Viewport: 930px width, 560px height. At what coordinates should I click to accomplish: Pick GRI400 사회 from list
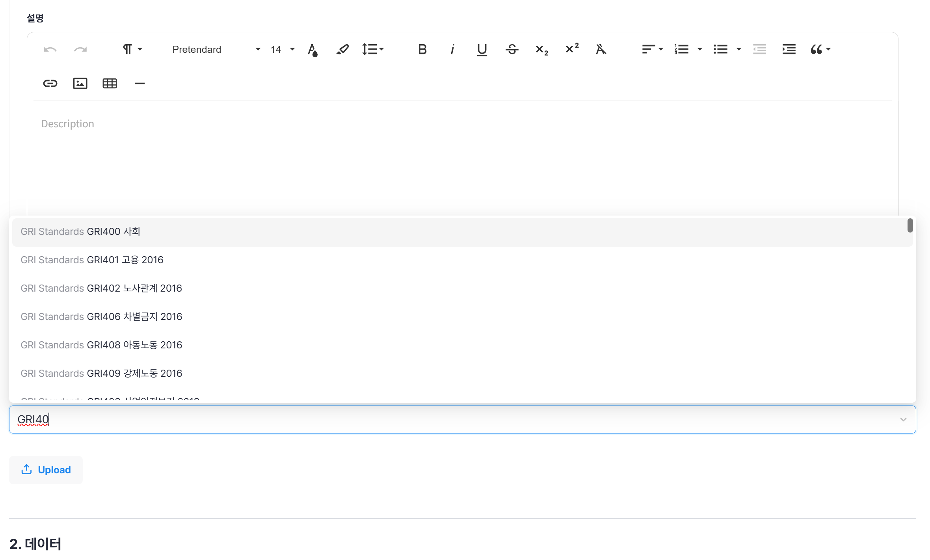pyautogui.click(x=80, y=231)
